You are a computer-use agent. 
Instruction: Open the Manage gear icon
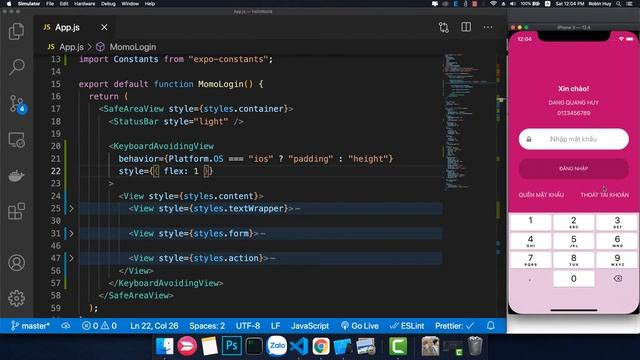pos(16,298)
